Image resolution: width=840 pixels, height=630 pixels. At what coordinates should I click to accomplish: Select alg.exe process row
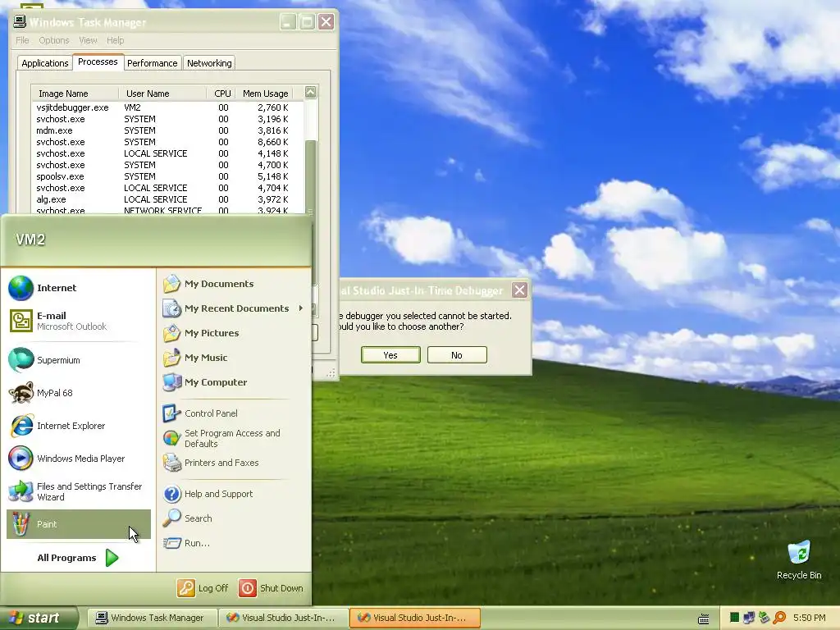167,200
